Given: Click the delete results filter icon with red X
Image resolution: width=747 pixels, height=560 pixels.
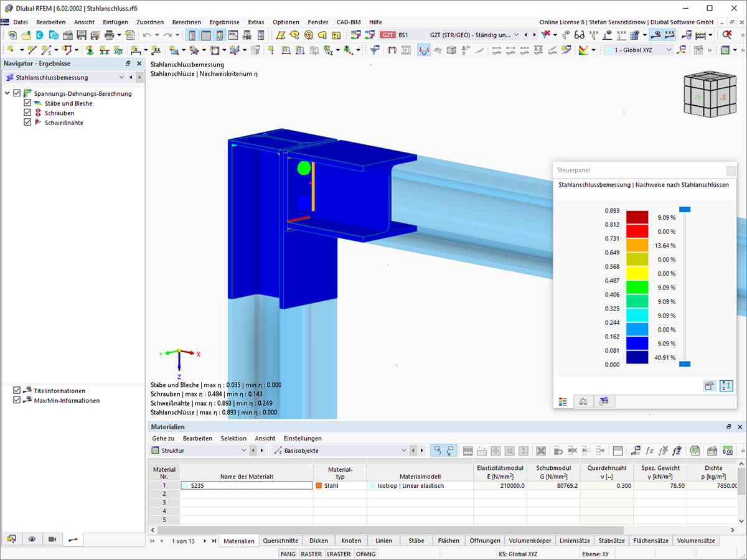Looking at the screenshot, I should tap(546, 35).
